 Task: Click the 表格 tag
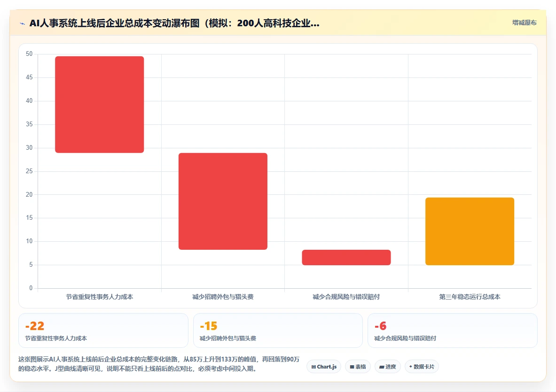pyautogui.click(x=358, y=367)
